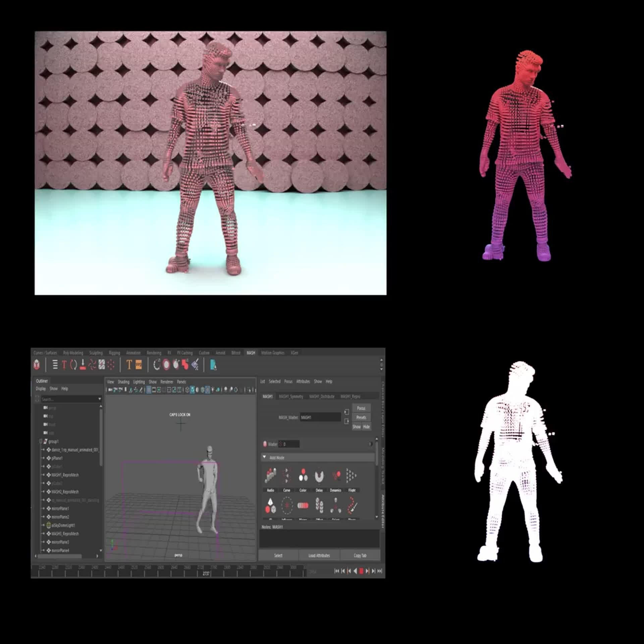Open the viewport Shading menu

click(123, 382)
